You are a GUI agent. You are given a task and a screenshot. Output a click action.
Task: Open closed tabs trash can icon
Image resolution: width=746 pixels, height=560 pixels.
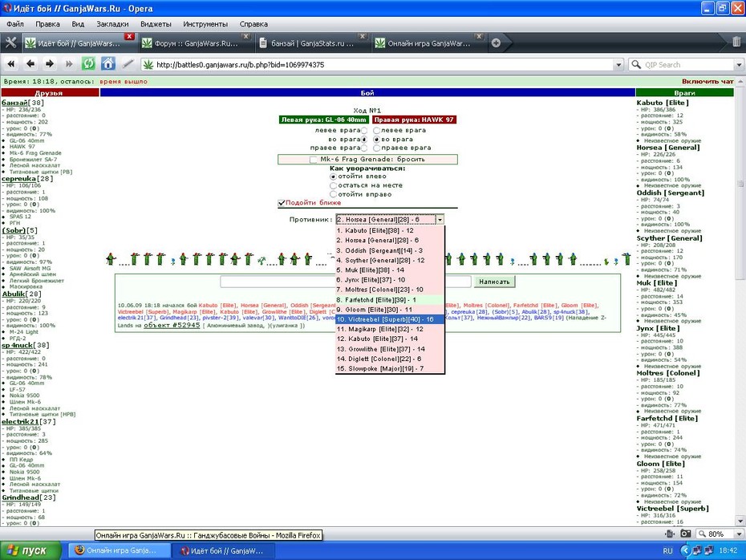point(736,43)
